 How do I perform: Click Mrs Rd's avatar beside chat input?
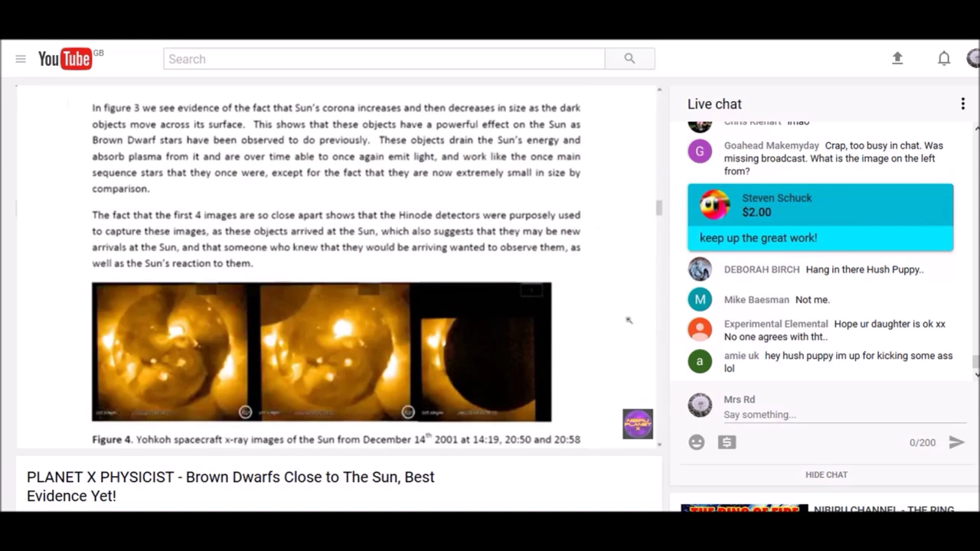[x=700, y=405]
